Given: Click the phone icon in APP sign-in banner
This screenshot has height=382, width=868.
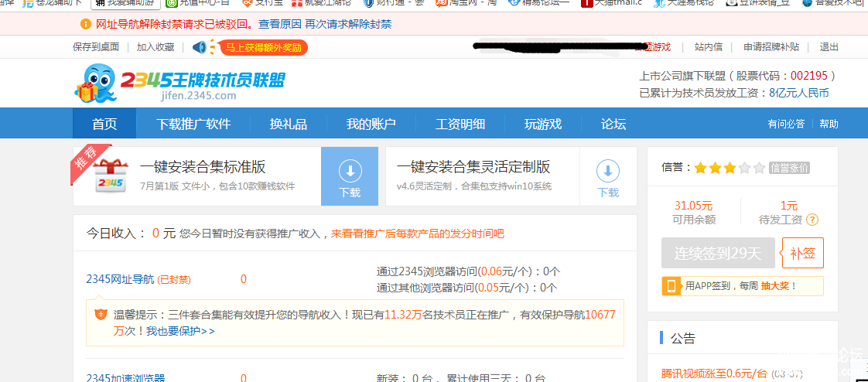Looking at the screenshot, I should (x=672, y=286).
